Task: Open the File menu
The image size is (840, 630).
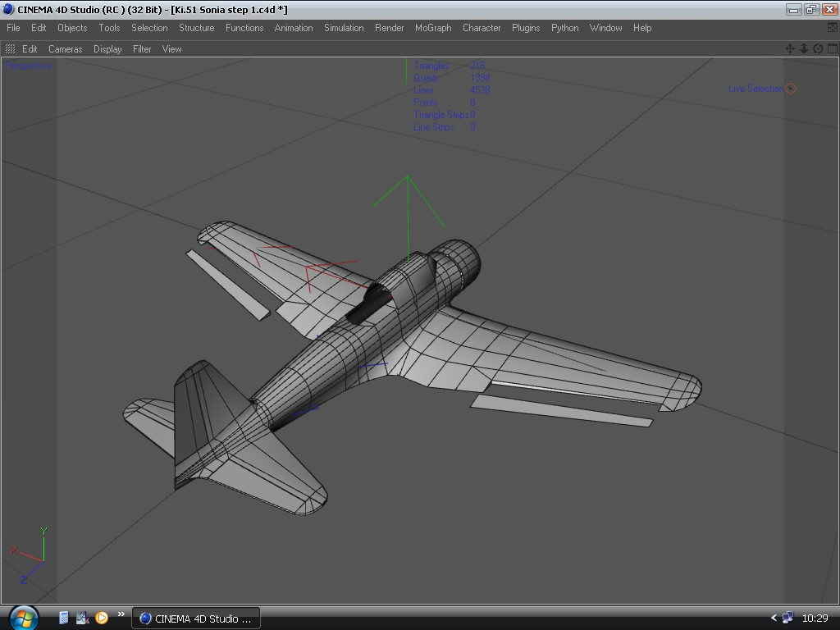Action: click(x=13, y=28)
